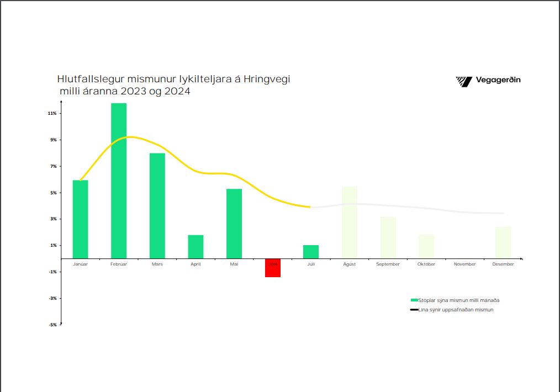
Task: Click the -5% label on the vertical axis
Action: coord(52,325)
